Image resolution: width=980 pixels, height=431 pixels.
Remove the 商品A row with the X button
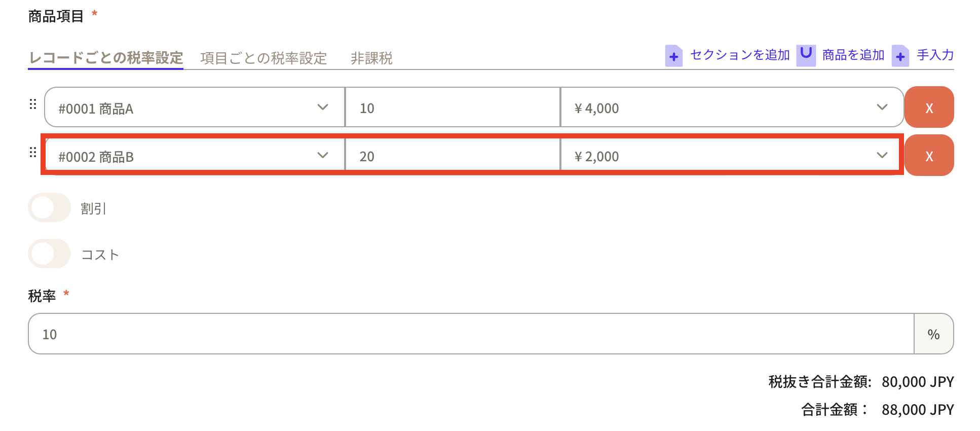(x=929, y=107)
